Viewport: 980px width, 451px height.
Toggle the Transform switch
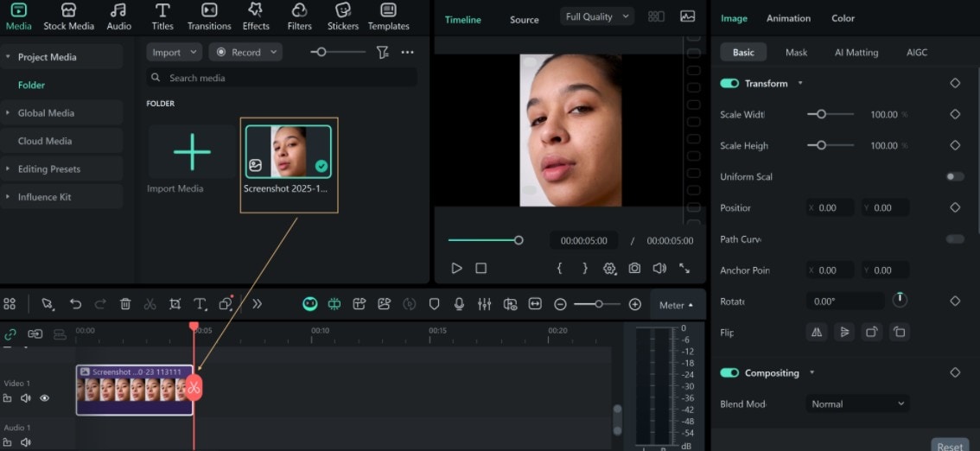729,83
